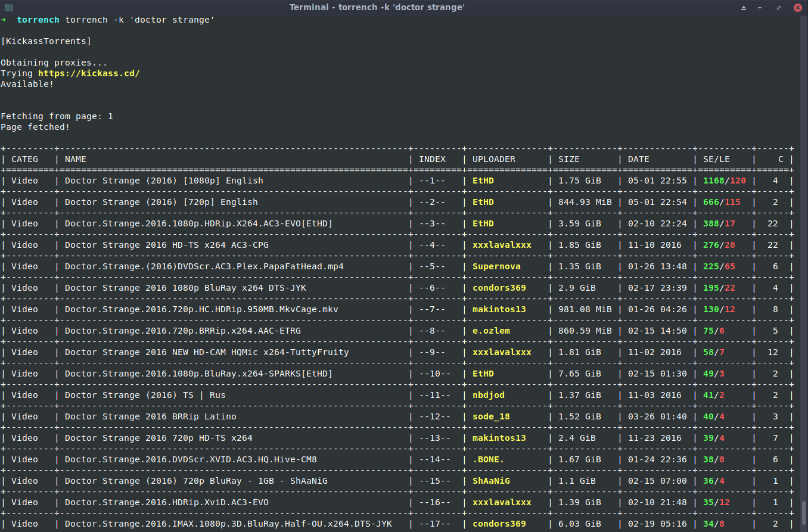The height and width of the screenshot is (532, 808).
Task: Click seeds/leeches '75/6'
Action: pyautogui.click(x=714, y=331)
